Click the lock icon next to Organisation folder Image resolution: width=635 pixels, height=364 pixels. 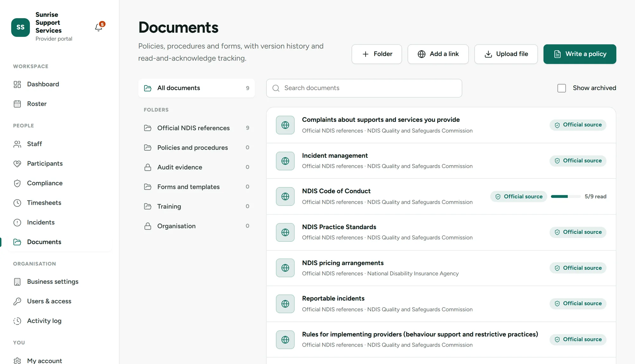pyautogui.click(x=148, y=226)
